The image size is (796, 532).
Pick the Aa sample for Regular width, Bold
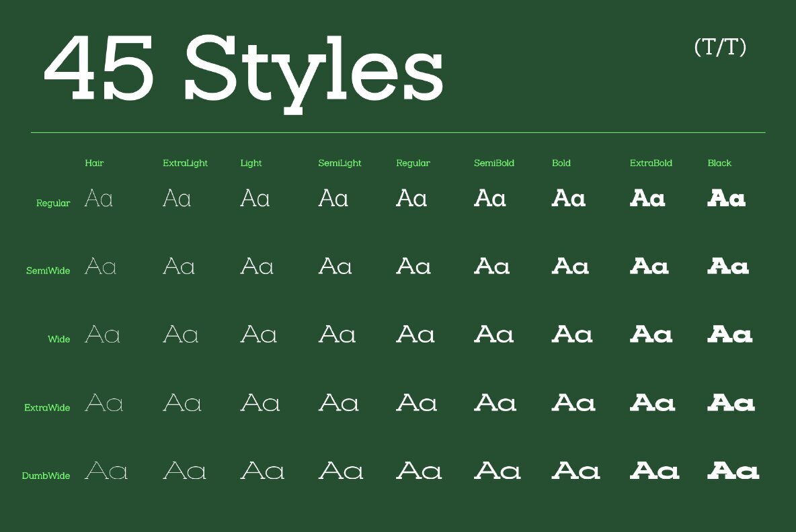[x=569, y=198]
